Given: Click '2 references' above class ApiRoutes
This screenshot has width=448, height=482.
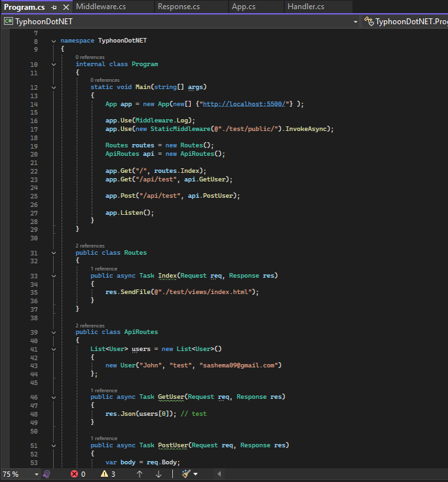Looking at the screenshot, I should [x=90, y=325].
